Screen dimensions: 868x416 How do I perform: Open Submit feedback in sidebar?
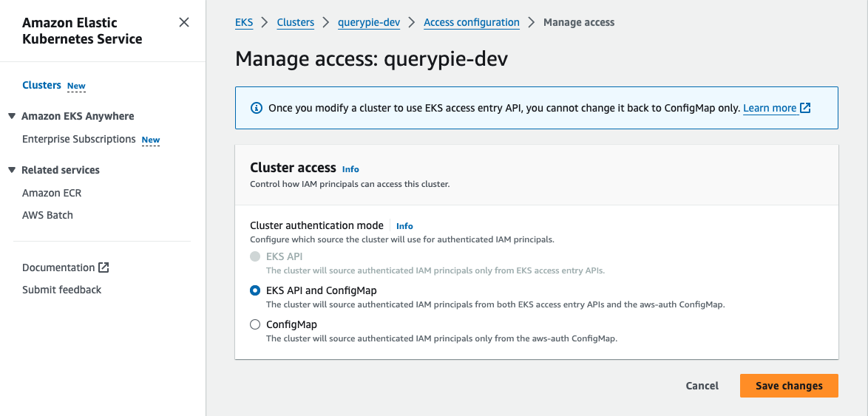point(62,290)
